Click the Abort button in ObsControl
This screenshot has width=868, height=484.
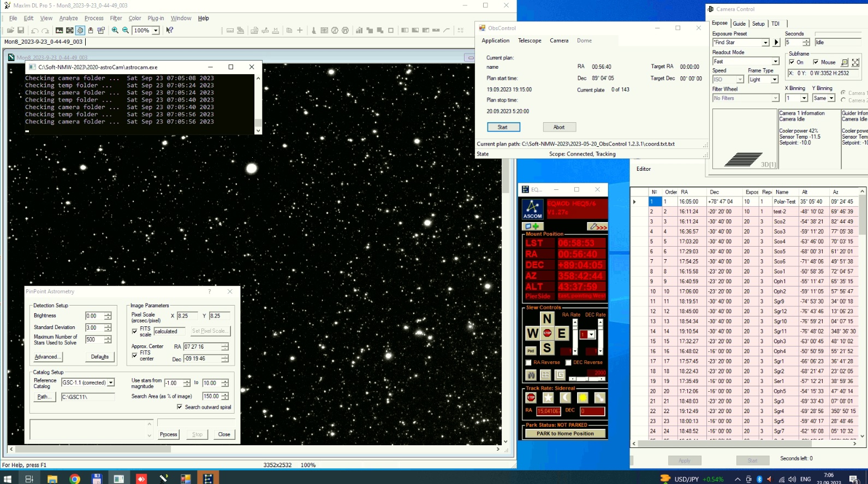click(x=559, y=127)
